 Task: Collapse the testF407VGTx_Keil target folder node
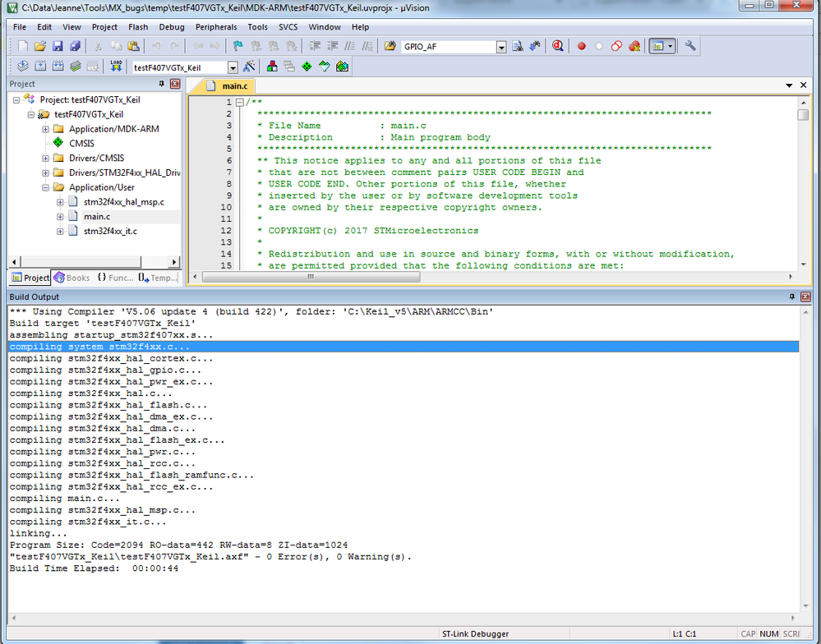coord(31,114)
